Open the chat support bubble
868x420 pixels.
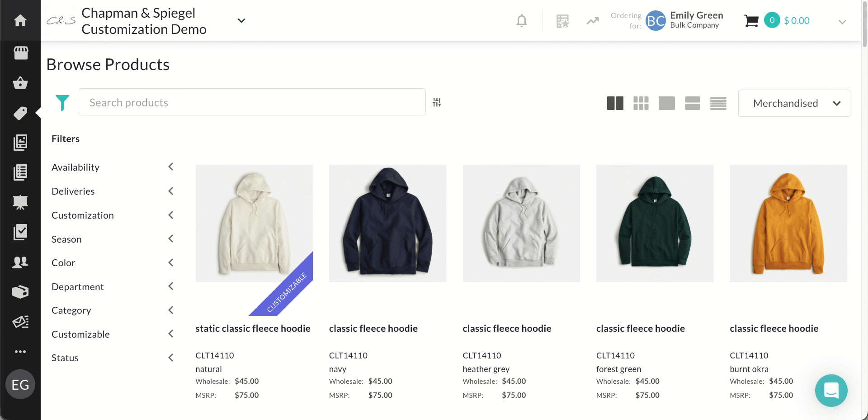pyautogui.click(x=831, y=390)
